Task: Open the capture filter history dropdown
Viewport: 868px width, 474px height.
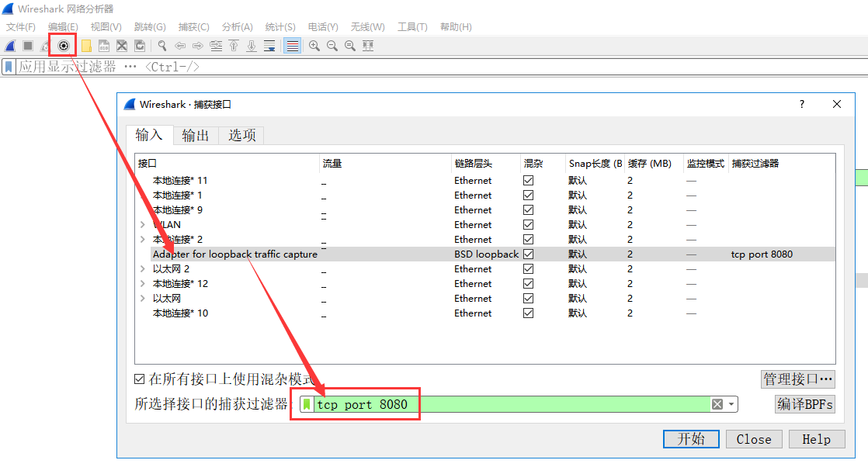Action: point(731,404)
